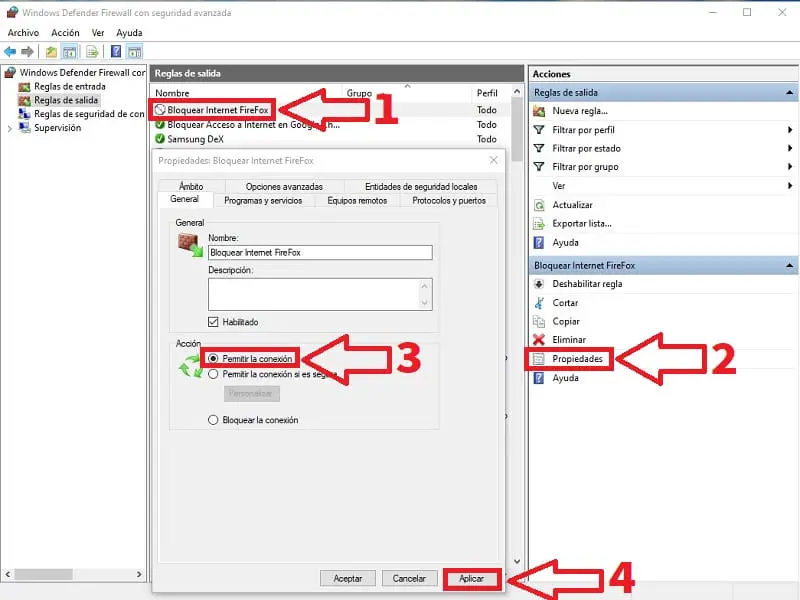
Task: Close the Propiedades dialog with X
Action: (493, 160)
